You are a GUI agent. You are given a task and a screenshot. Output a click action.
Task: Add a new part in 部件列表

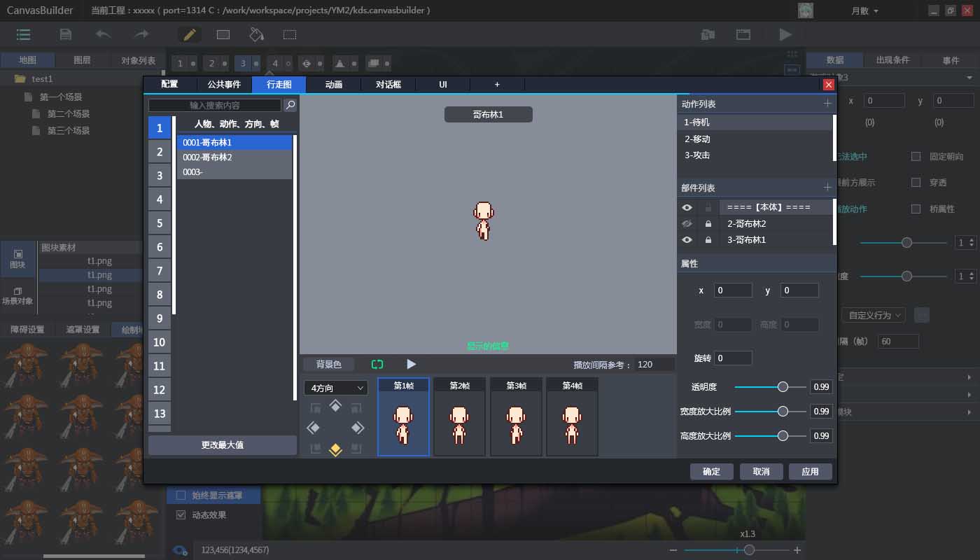tap(827, 188)
